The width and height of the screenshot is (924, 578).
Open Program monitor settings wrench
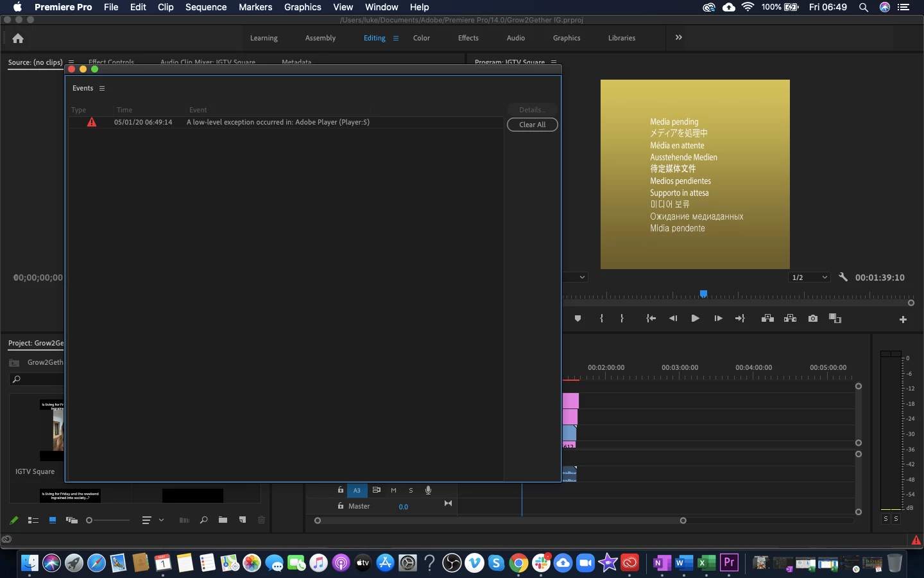click(x=843, y=277)
